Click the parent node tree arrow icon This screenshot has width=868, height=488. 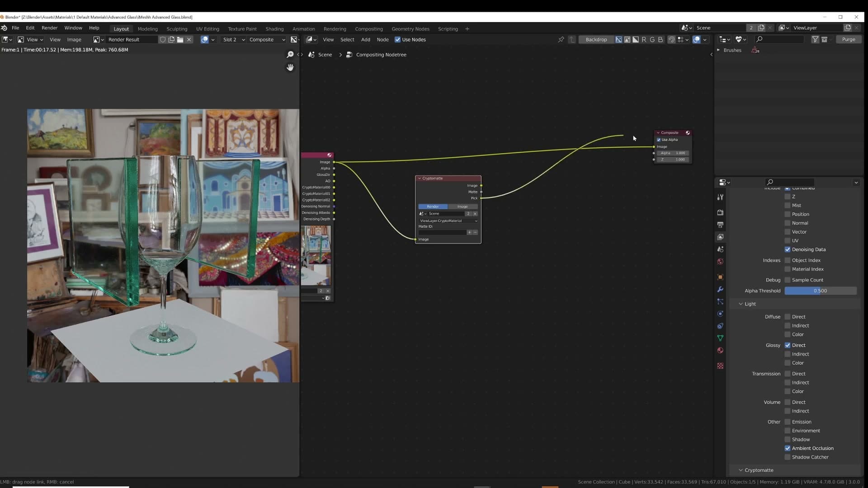click(572, 40)
